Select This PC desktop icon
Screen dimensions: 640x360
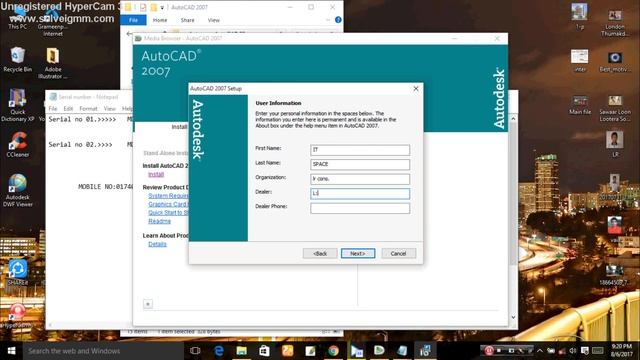(18, 18)
